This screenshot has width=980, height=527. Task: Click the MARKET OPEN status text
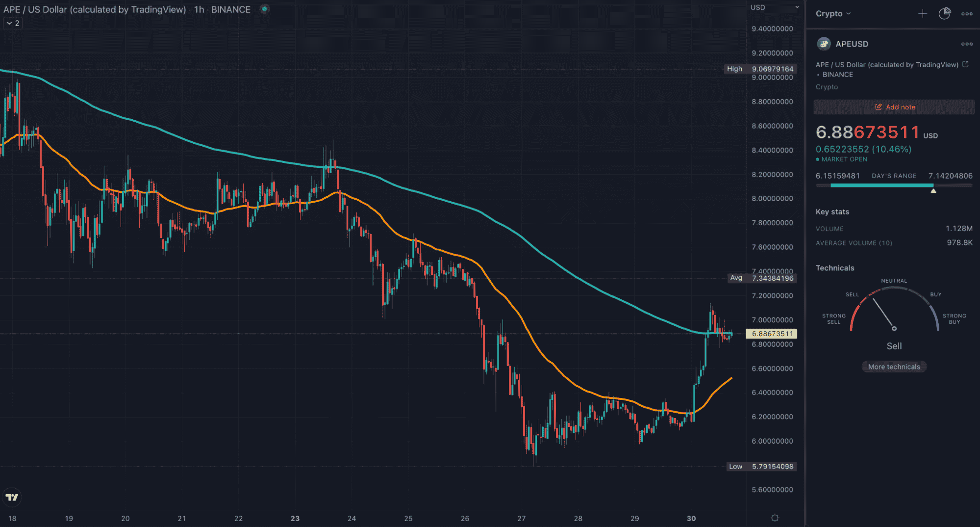[x=844, y=159]
